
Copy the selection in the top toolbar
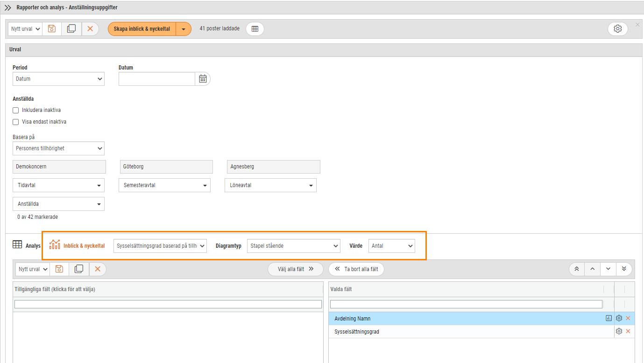(x=71, y=29)
